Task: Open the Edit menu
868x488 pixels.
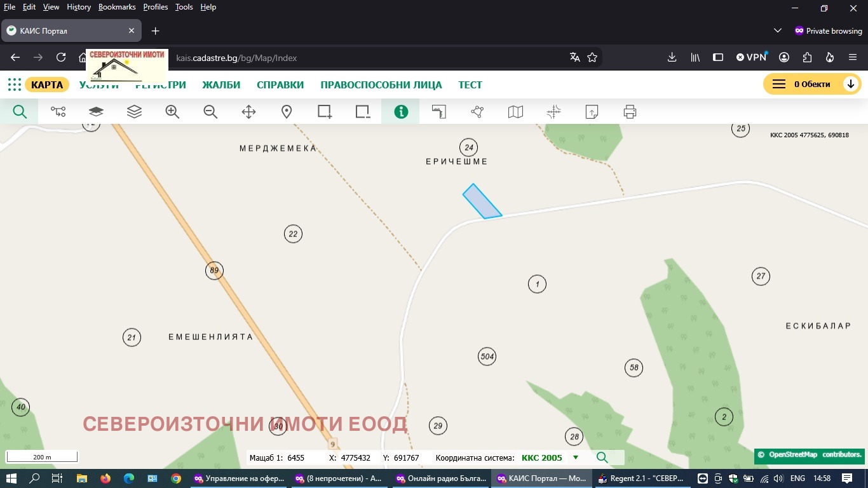Action: tap(29, 7)
